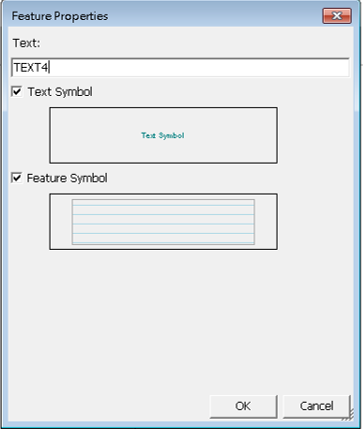363x429 pixels.
Task: Confirm changes with the OK button
Action: pos(243,406)
